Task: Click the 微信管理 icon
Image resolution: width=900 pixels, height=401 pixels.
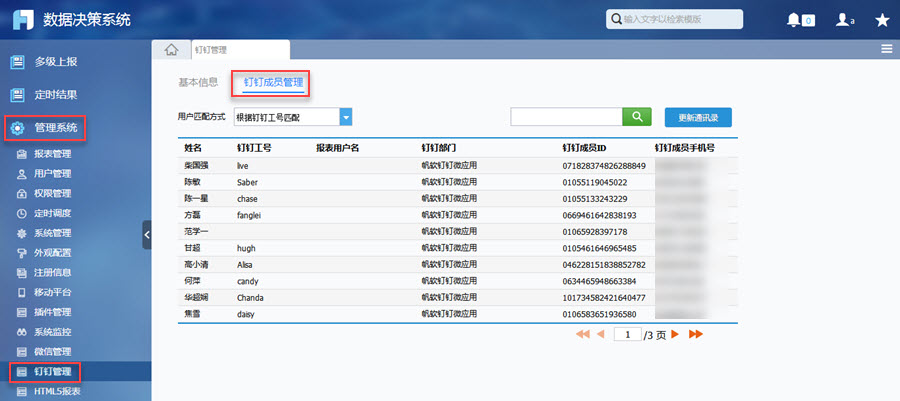Action: pyautogui.click(x=22, y=352)
